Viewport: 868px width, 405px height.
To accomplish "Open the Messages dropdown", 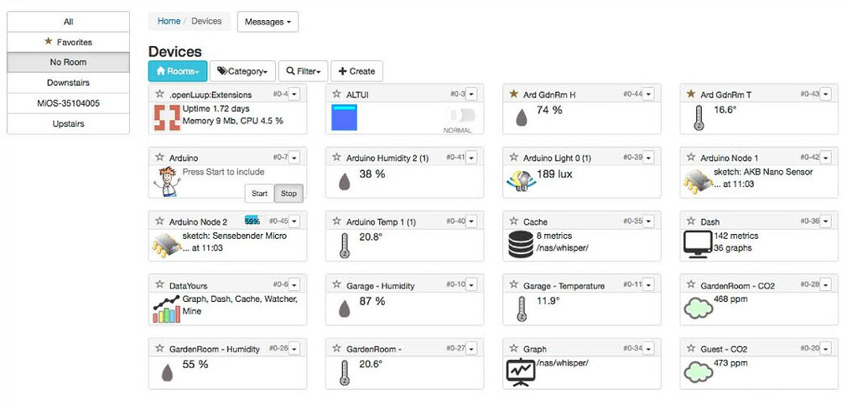I will pyautogui.click(x=268, y=22).
